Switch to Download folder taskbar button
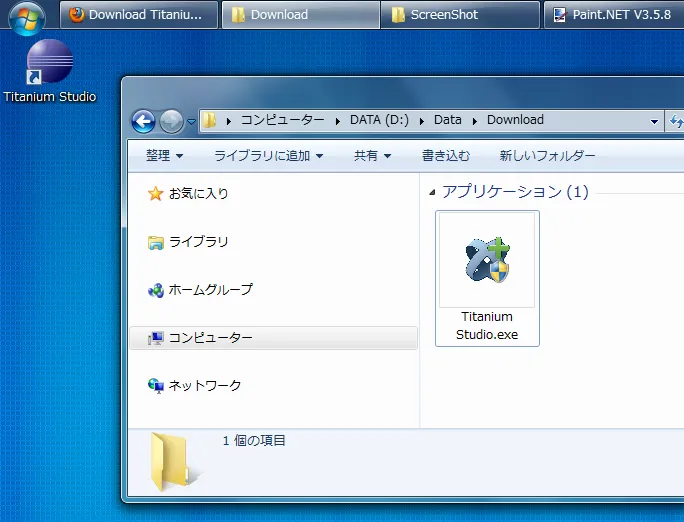 (x=301, y=15)
